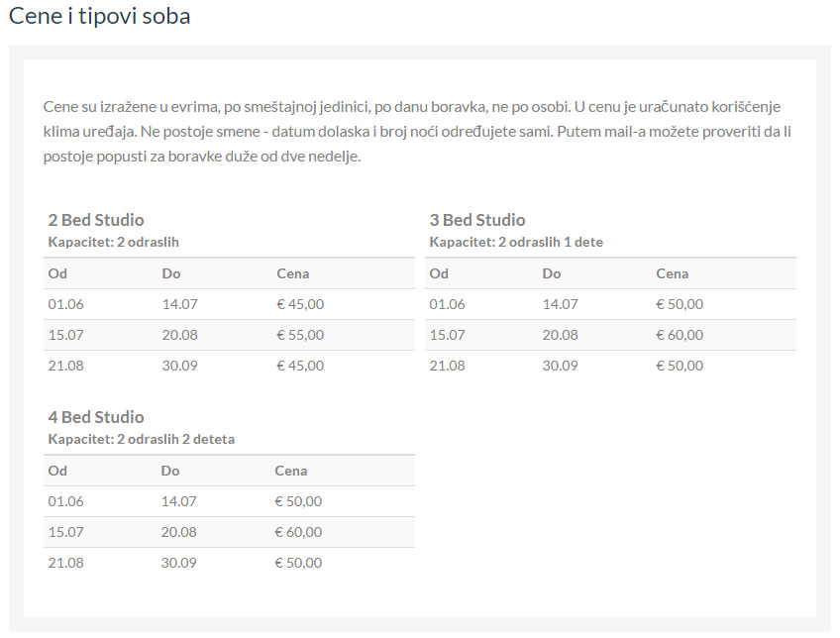Click the 01.06 date in 2 Bed Studio table
Screen dimensions: 840x638
pos(66,304)
